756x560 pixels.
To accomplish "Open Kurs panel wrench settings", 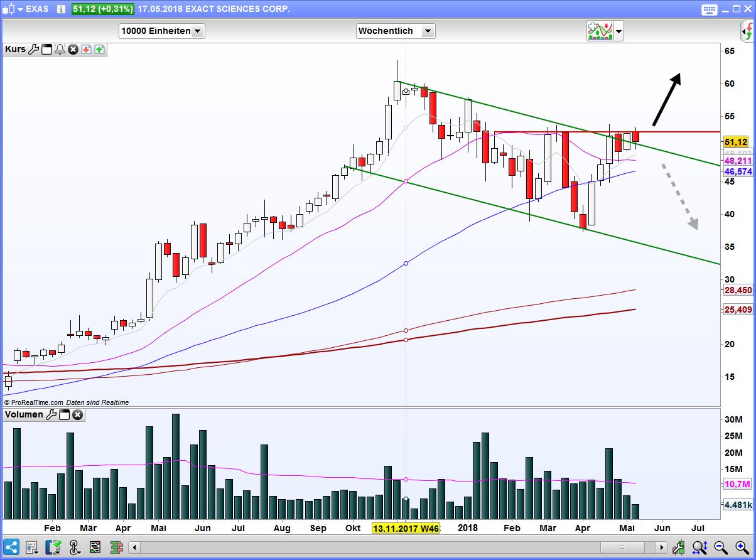I will tap(33, 49).
